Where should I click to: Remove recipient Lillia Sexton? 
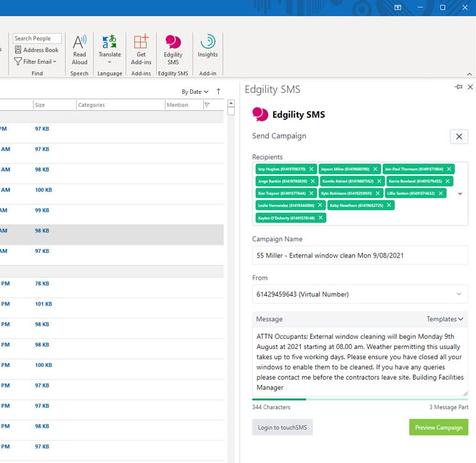click(441, 193)
